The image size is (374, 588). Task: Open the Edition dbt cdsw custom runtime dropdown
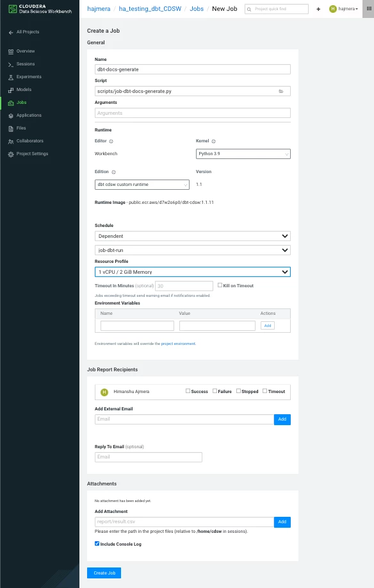click(x=142, y=185)
